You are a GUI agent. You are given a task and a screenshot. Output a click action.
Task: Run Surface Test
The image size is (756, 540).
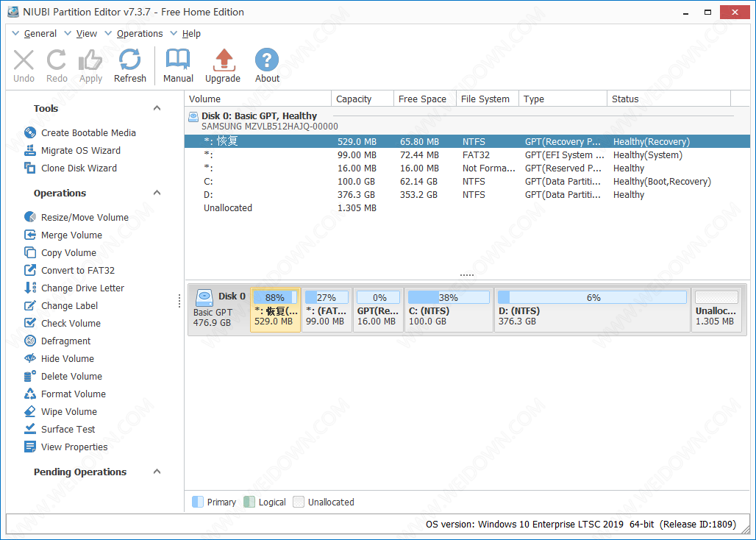60,430
